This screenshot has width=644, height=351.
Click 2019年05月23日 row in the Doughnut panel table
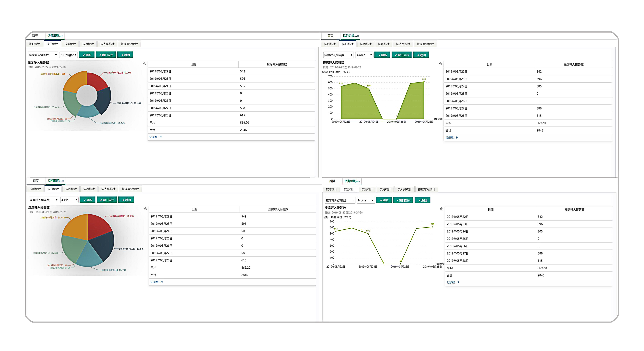[231, 79]
